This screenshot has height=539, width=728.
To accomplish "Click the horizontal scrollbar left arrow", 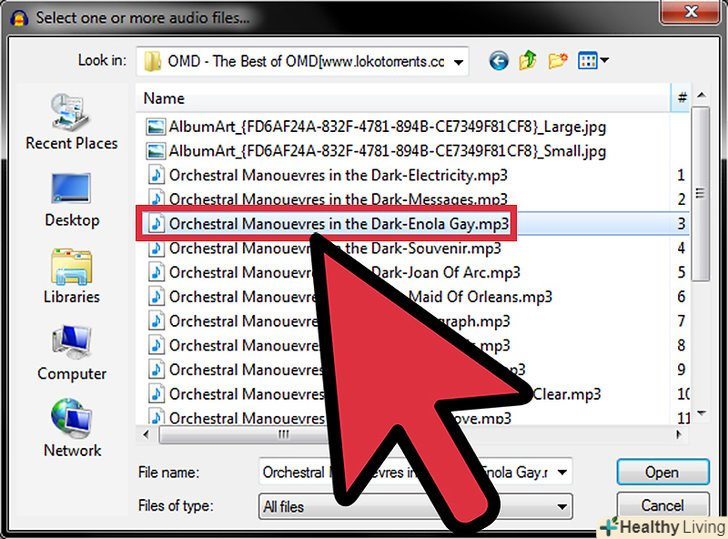I will (x=147, y=435).
